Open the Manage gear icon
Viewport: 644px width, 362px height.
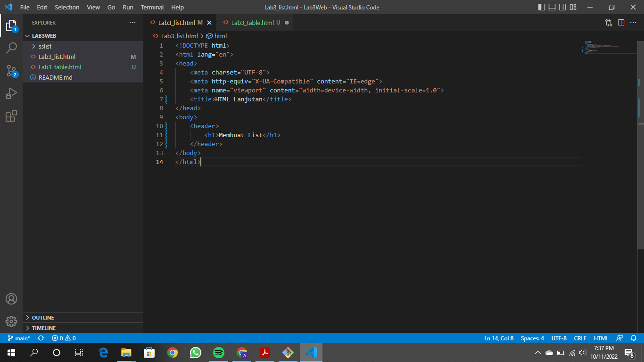[x=11, y=321]
